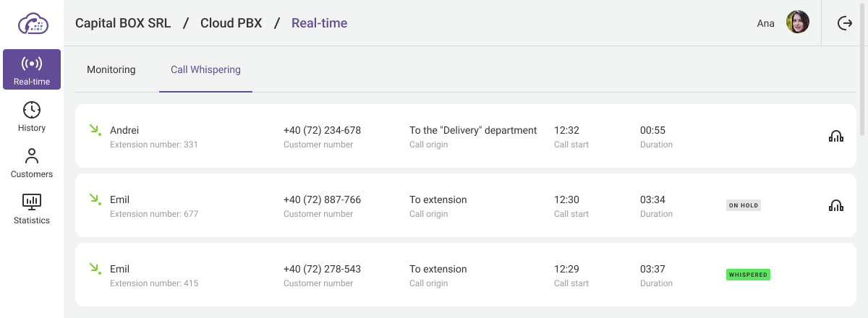Screen dimensions: 868x318
Task: Click the incoming call arrow beside Andrei
Action: click(x=94, y=130)
